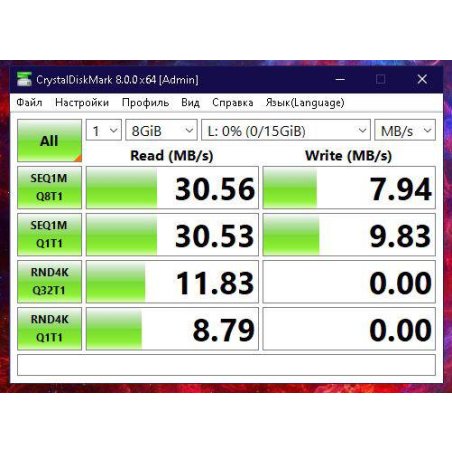Image resolution: width=452 pixels, height=452 pixels.
Task: Run the RND4K Q1T1 test
Action: tap(49, 328)
